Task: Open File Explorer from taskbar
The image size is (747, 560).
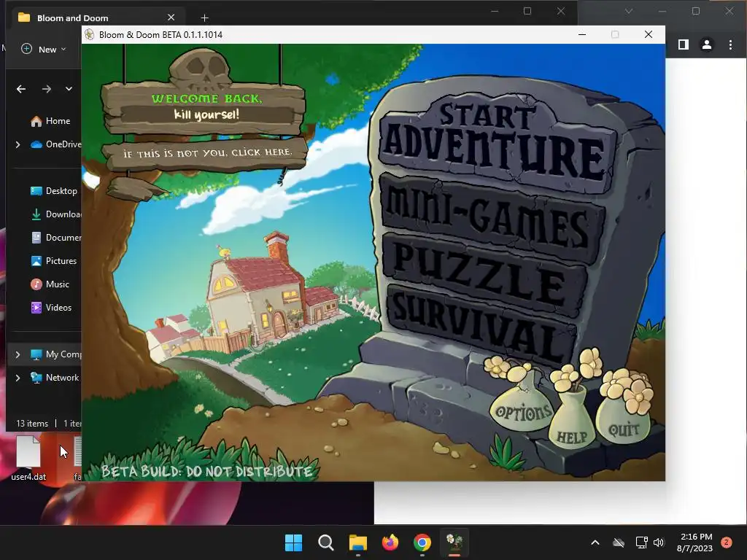Action: point(357,542)
